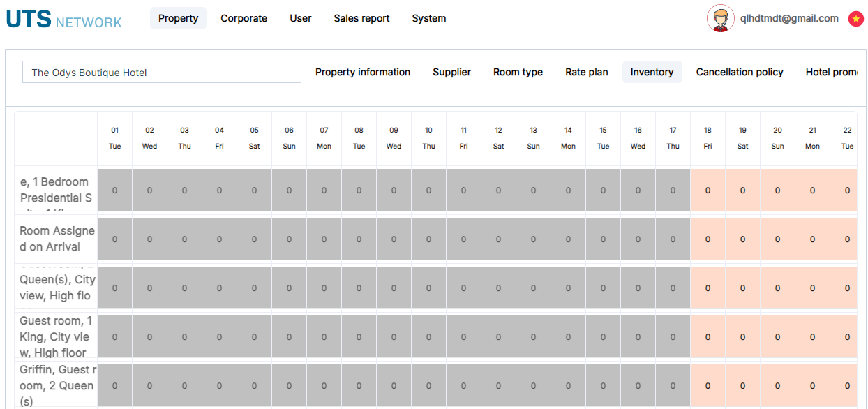This screenshot has height=409, width=868.
Task: Click Presidential Suite inventory cell for 18 Fri
Action: click(x=708, y=190)
